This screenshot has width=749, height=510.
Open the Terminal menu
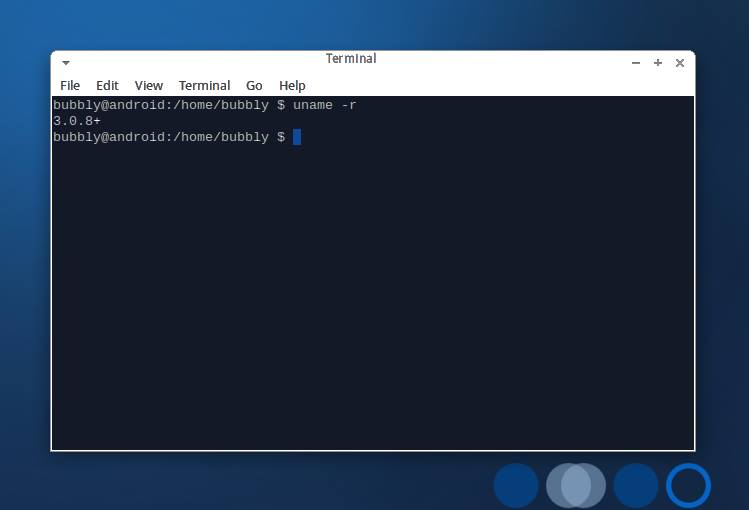(x=204, y=85)
